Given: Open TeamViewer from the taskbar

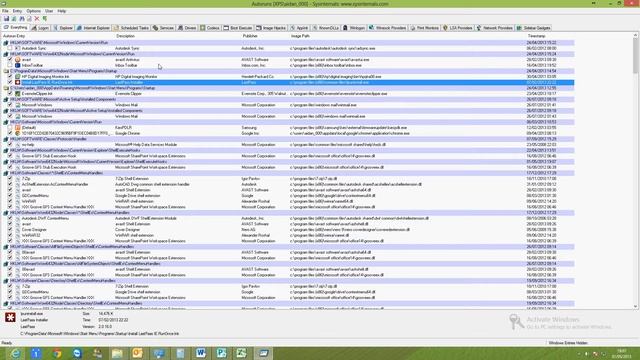Looking at the screenshot, I should (77, 353).
